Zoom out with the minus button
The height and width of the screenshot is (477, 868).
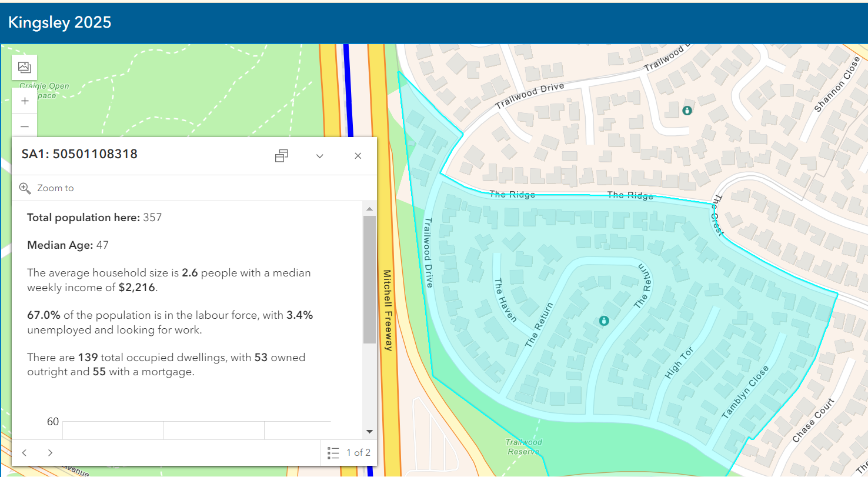[x=25, y=126]
